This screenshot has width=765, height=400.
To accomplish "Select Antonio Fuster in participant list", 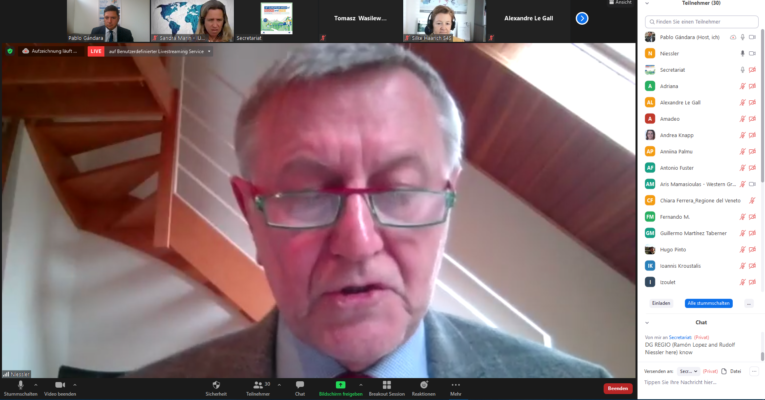I will (x=701, y=168).
